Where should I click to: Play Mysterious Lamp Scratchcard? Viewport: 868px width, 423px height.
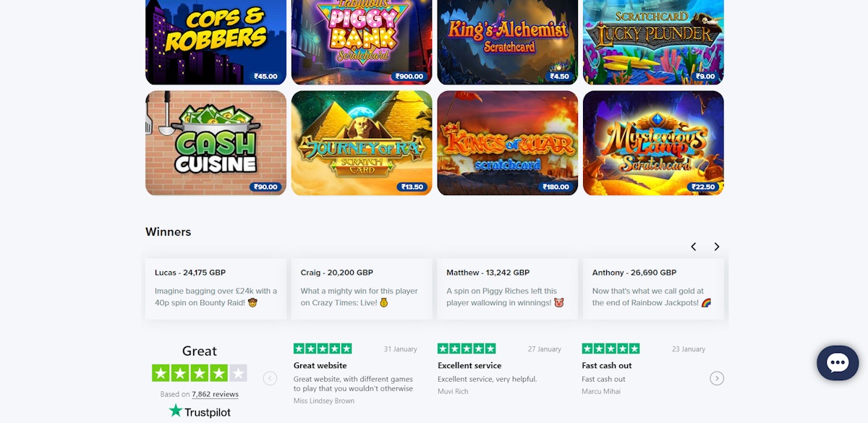pyautogui.click(x=653, y=142)
